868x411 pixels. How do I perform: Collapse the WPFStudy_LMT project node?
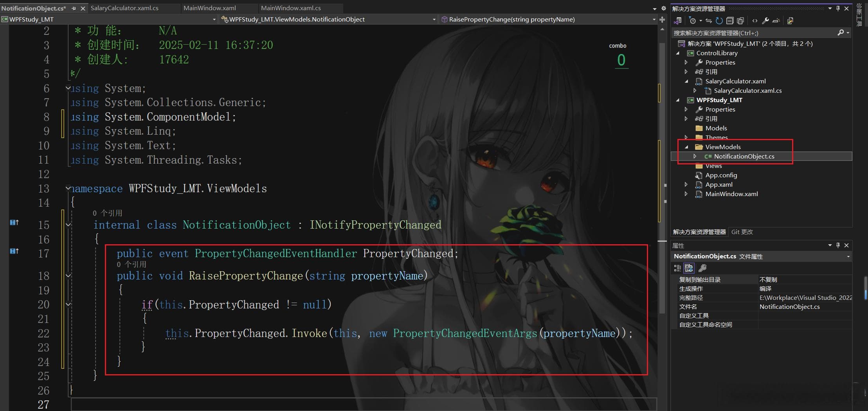click(x=678, y=100)
